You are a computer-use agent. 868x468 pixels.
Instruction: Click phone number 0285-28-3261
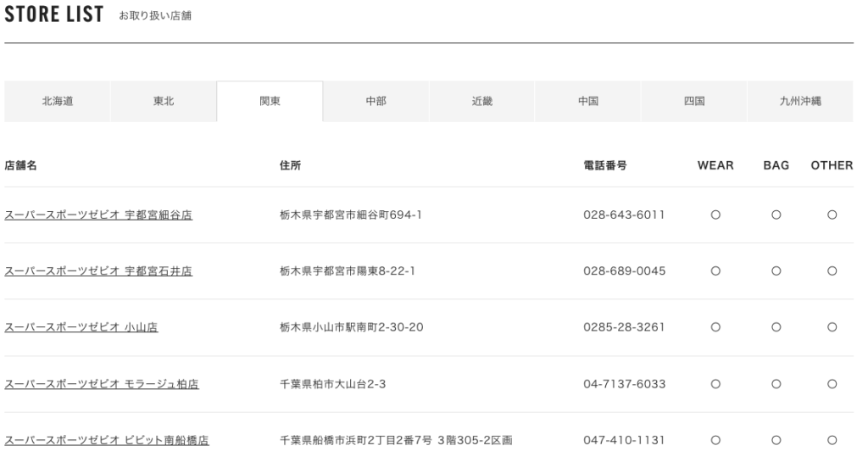coord(624,327)
